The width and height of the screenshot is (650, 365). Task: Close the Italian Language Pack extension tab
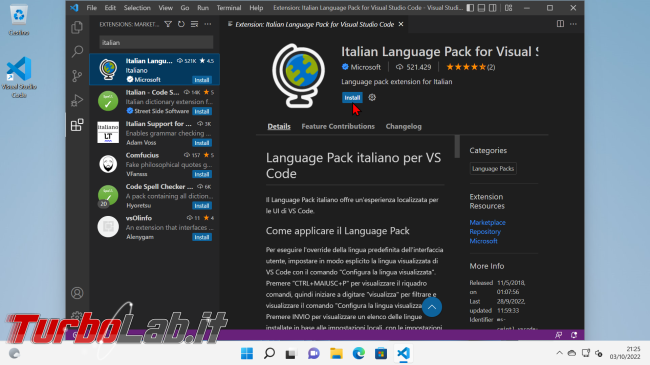pos(401,24)
